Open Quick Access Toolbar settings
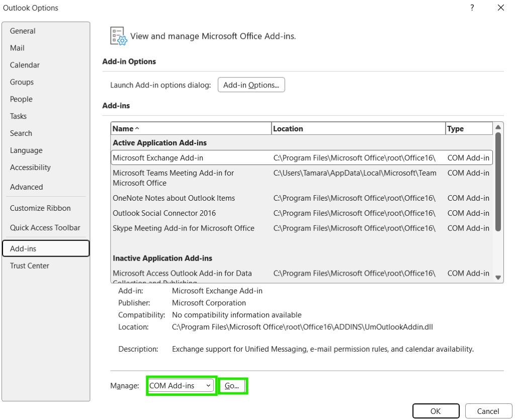Image resolution: width=515 pixels, height=420 pixels. click(x=45, y=228)
